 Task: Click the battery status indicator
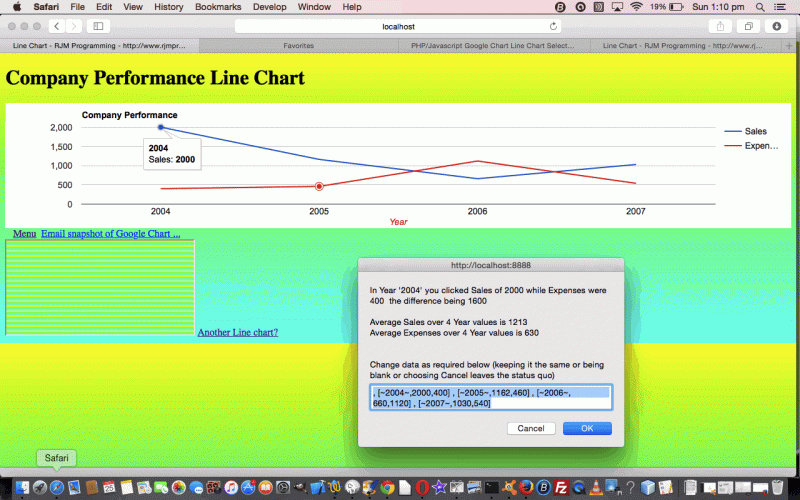(666, 7)
